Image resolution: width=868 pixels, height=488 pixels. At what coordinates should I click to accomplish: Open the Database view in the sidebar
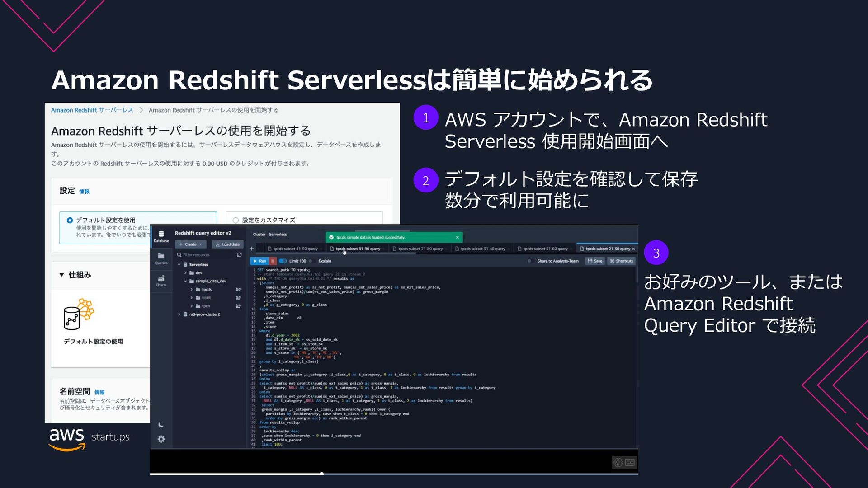161,236
